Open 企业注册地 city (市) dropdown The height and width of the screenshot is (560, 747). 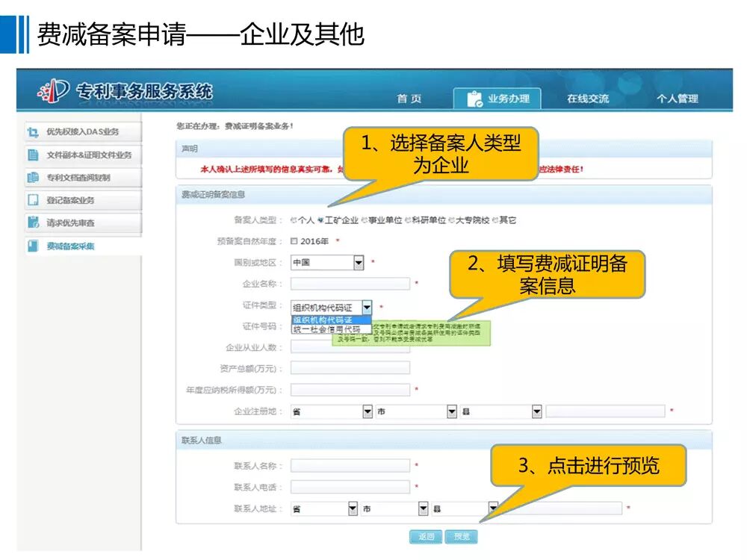(416, 411)
